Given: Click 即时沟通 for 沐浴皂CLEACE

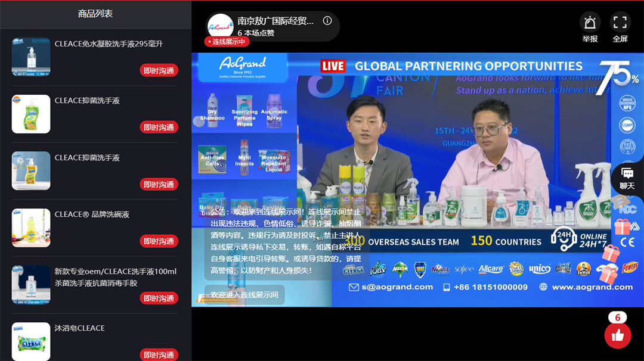Looking at the screenshot, I should [x=159, y=354].
